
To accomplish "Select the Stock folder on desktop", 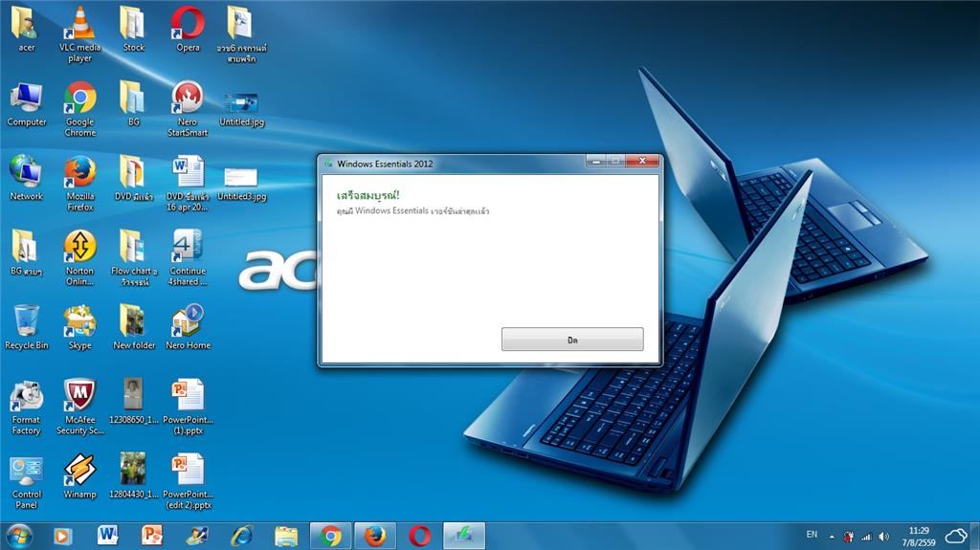I will pos(133,30).
